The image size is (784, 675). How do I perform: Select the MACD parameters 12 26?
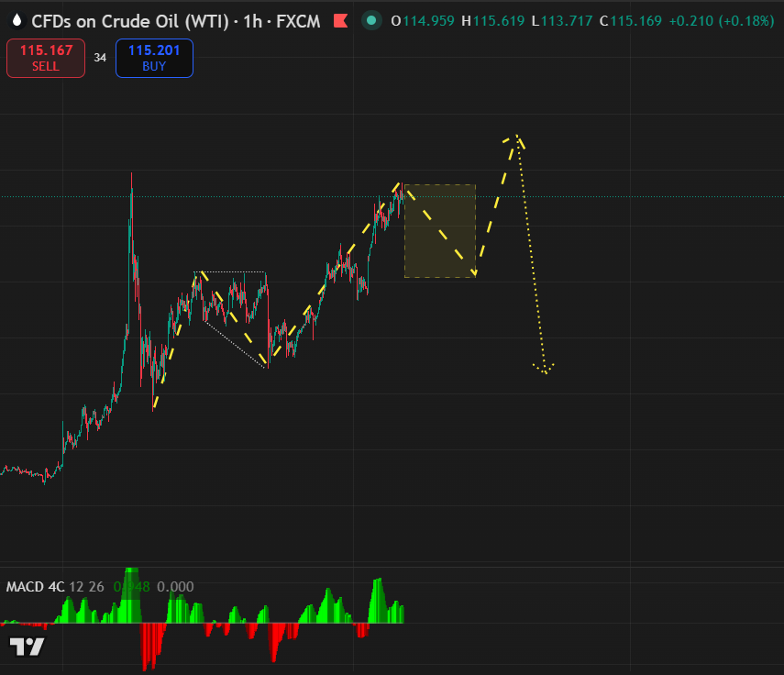86,587
